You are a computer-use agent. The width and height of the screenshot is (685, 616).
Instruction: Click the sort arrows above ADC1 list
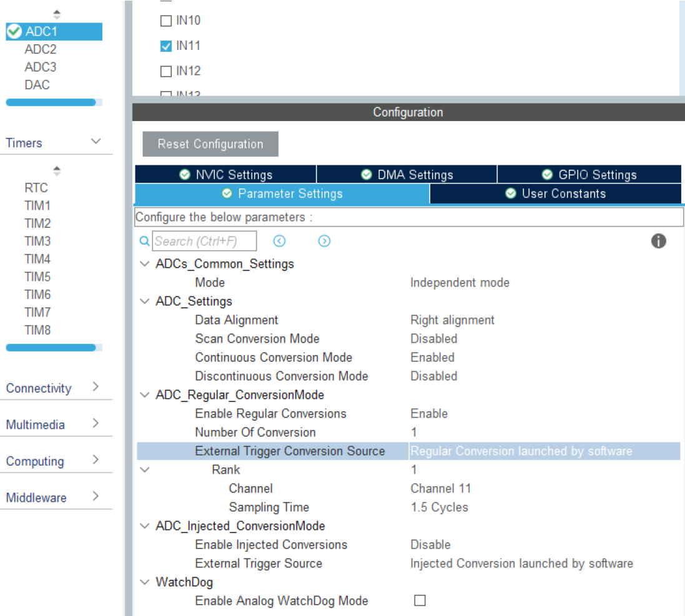point(57,14)
